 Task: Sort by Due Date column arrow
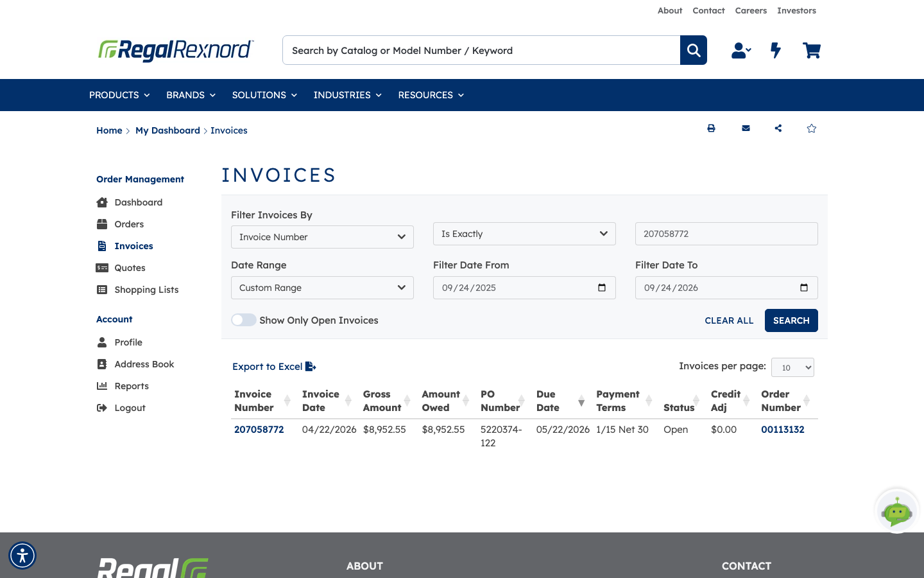(581, 401)
